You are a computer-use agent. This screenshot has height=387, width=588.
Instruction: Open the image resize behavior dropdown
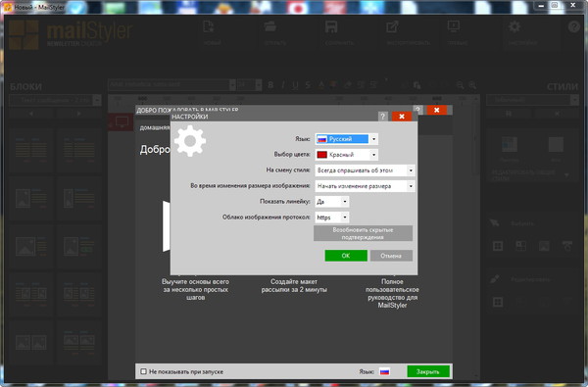coord(365,186)
